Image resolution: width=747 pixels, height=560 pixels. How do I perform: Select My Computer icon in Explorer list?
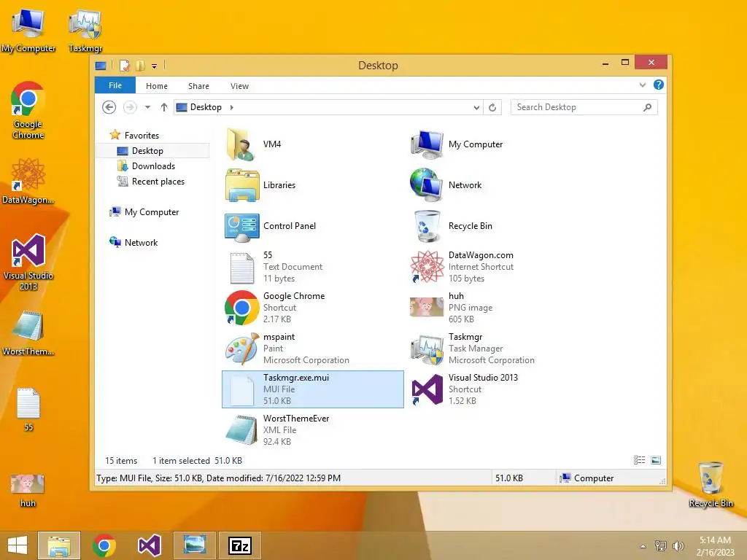(x=427, y=144)
